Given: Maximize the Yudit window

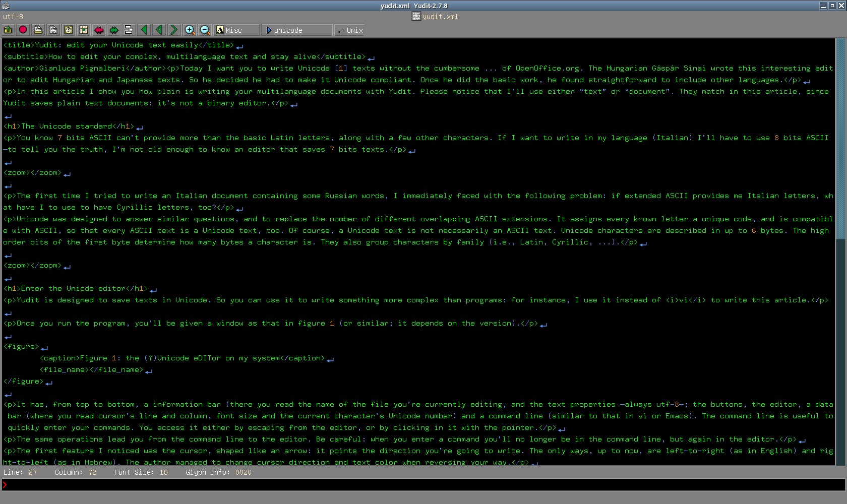Looking at the screenshot, I should coord(832,6).
